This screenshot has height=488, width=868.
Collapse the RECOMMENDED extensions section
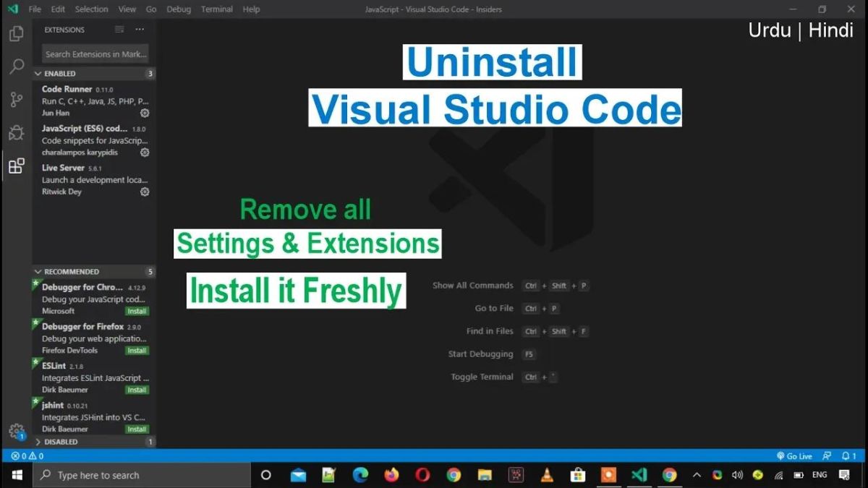click(x=94, y=272)
